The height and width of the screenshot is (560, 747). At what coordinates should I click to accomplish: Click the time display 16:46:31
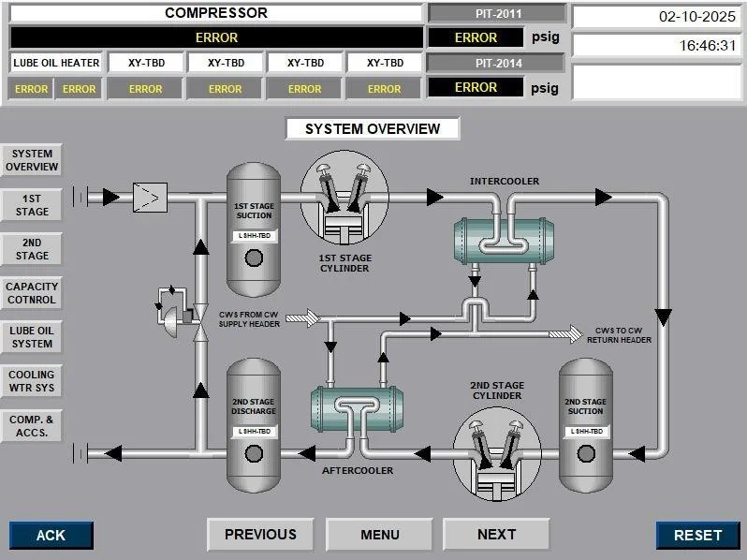(657, 46)
